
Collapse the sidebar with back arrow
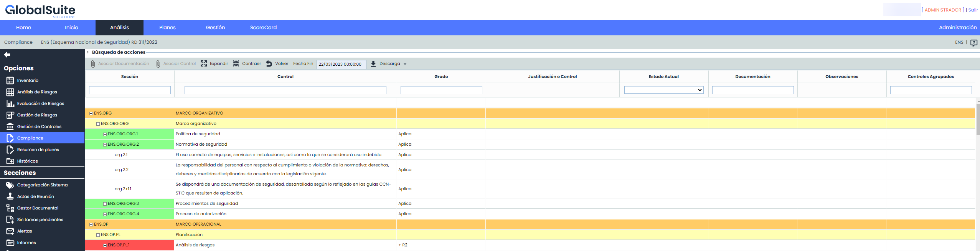(7, 55)
